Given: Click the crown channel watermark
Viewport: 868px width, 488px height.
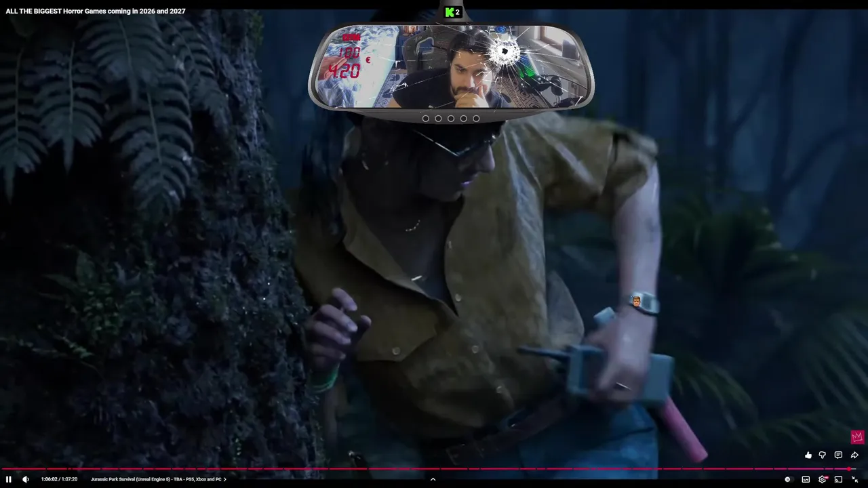Looking at the screenshot, I should [857, 436].
